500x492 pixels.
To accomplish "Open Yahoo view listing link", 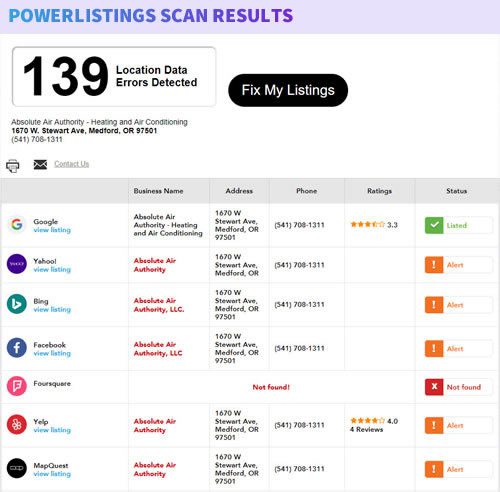I will (52, 269).
